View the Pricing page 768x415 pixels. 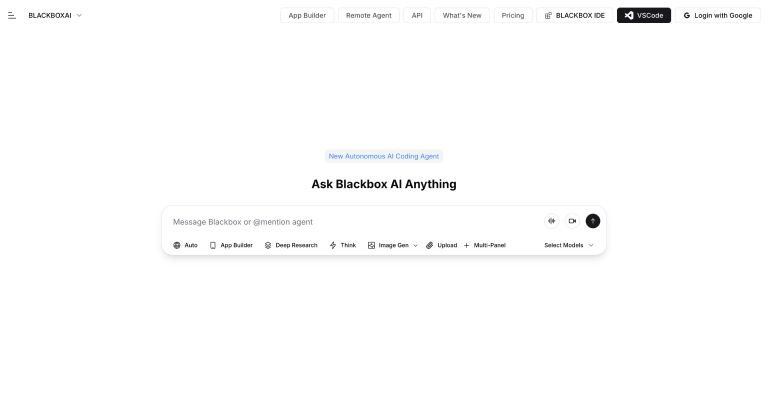(513, 16)
